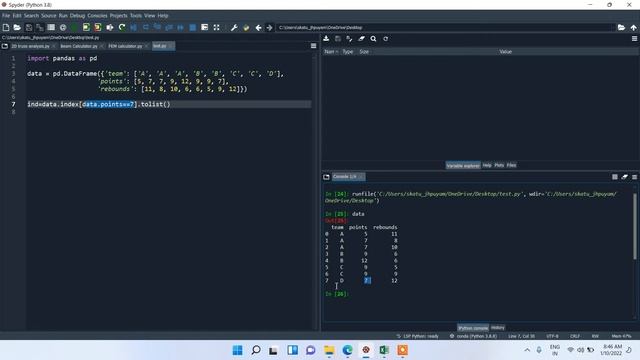Open the Tools menu
640x360 pixels.
pyautogui.click(x=136, y=16)
